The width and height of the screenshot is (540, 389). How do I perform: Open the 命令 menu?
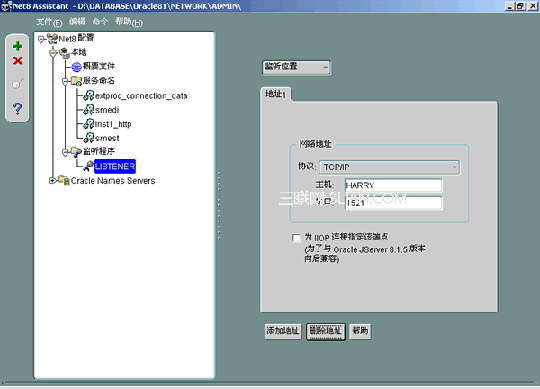click(x=100, y=21)
